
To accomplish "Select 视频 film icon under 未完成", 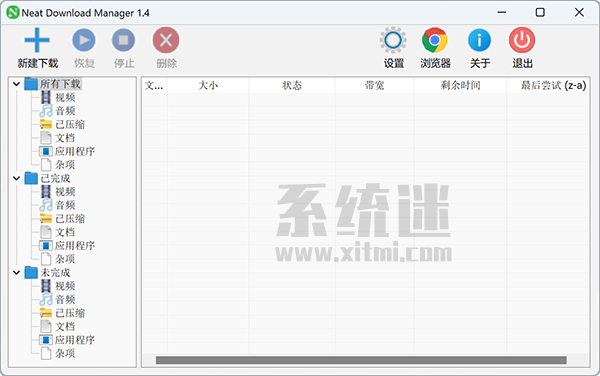I will (46, 286).
